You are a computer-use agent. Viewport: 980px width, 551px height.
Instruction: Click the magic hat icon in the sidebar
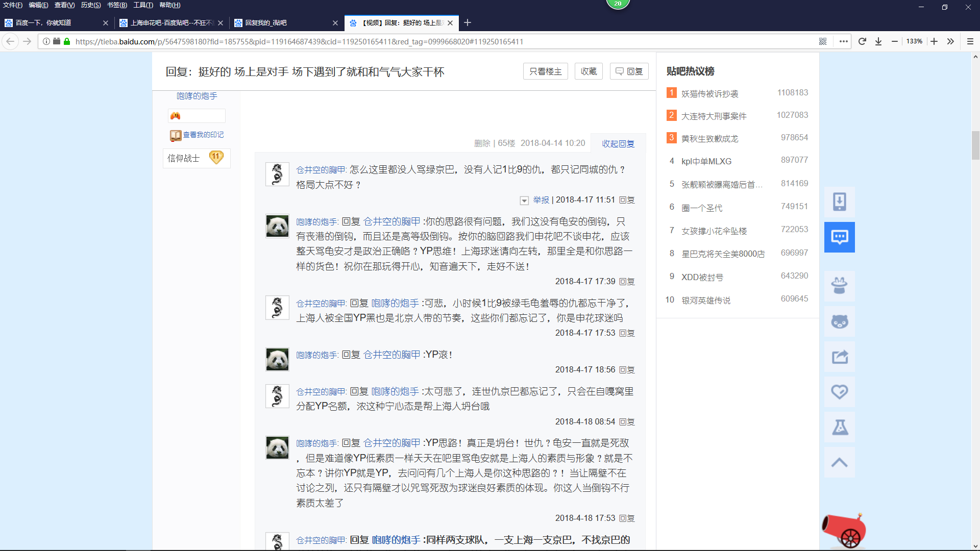coord(840,286)
